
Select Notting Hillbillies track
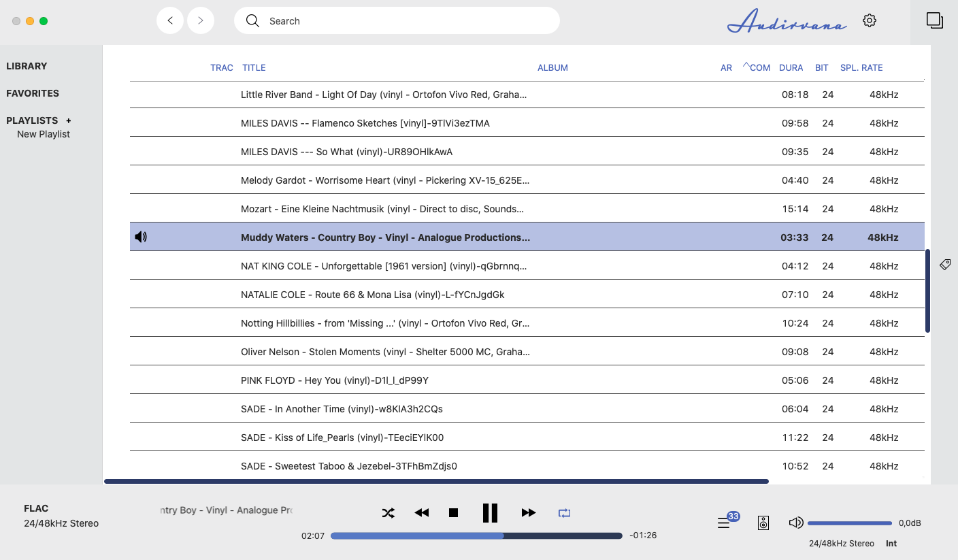(x=527, y=323)
